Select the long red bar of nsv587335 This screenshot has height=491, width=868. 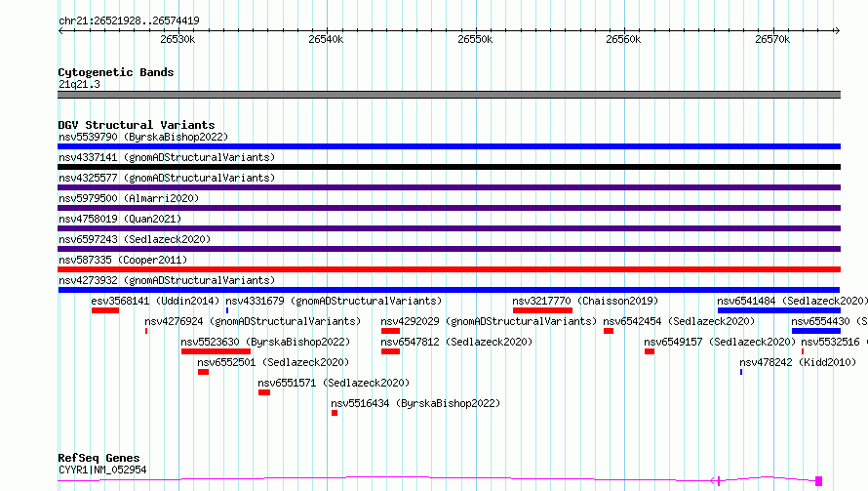449,269
